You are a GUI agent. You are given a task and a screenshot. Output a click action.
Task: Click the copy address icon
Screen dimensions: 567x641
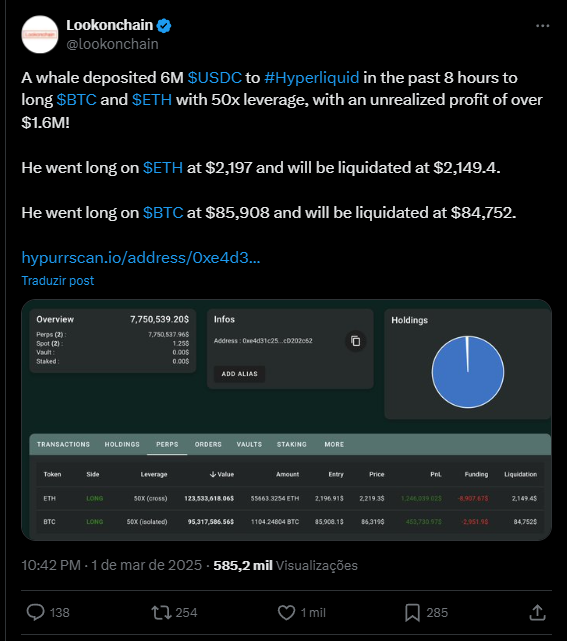[356, 341]
